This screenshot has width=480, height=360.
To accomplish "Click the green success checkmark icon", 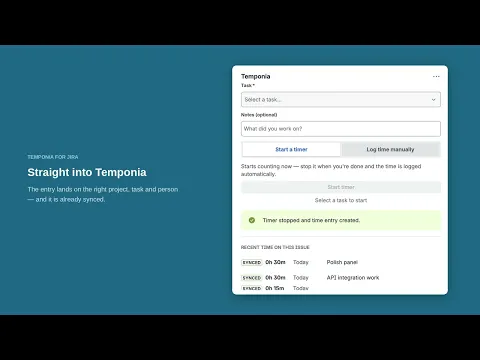I will pos(252,220).
